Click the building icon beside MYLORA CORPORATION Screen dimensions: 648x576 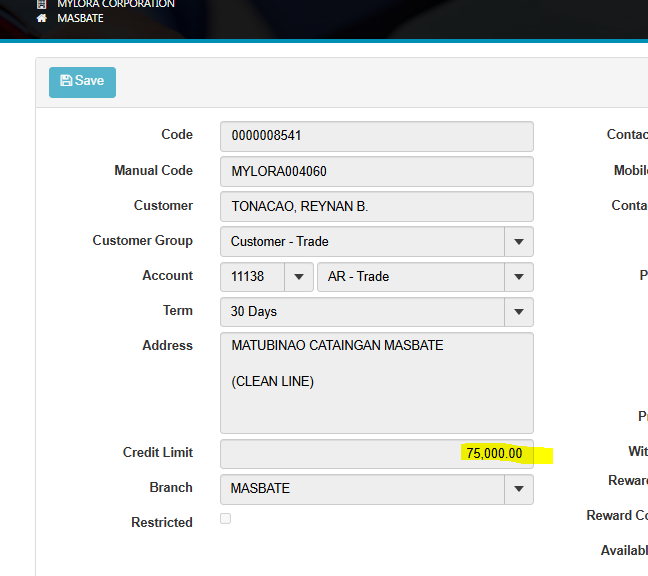[x=41, y=4]
